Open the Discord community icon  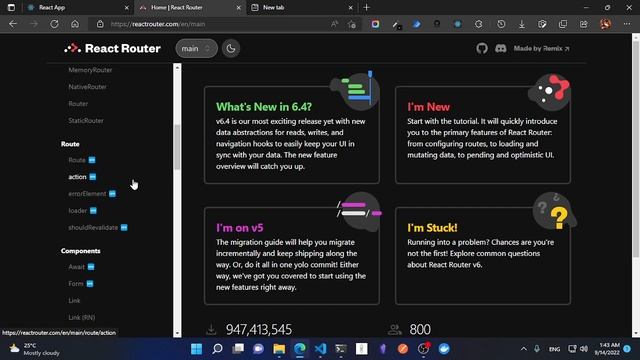point(500,49)
